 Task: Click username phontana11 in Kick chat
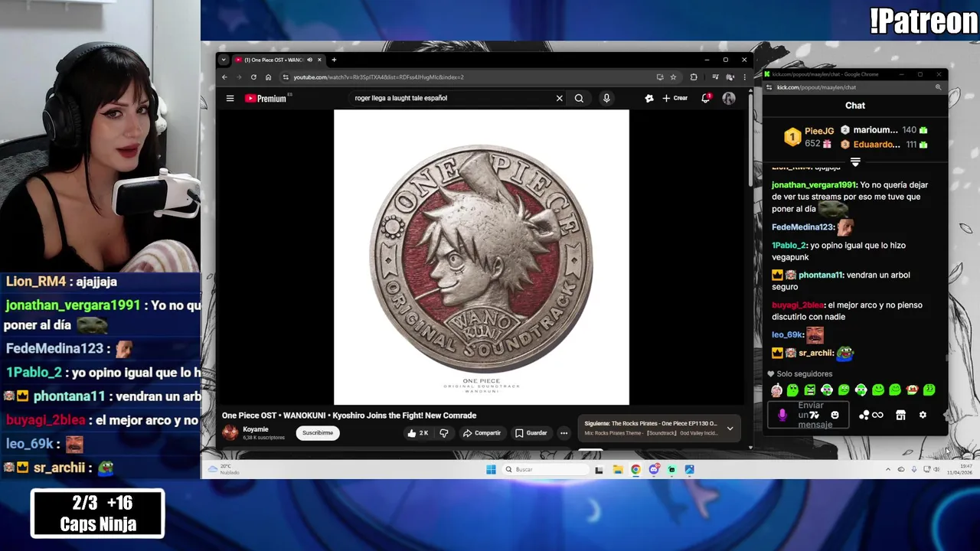click(821, 275)
